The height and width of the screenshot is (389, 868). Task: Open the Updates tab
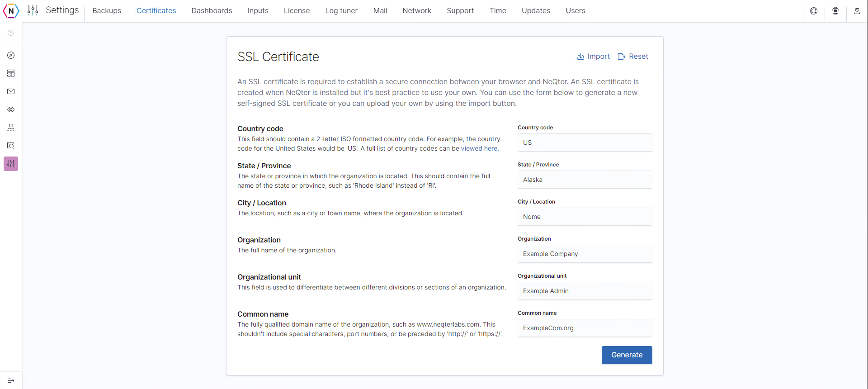pos(536,11)
